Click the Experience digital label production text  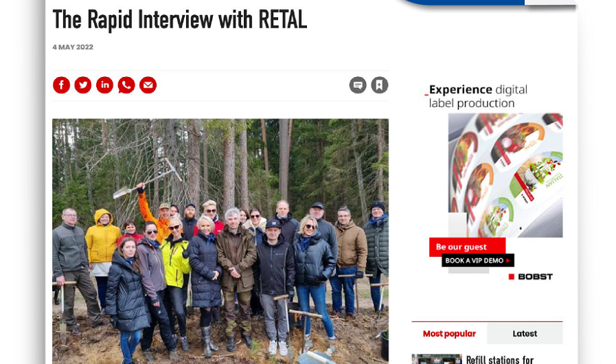coord(478,96)
